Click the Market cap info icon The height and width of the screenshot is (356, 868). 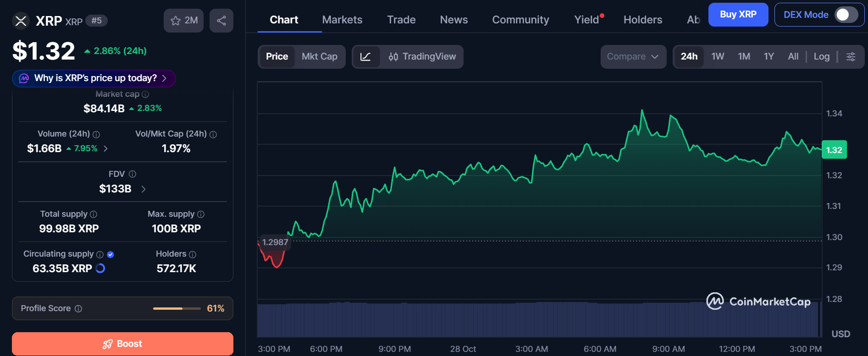coord(145,94)
